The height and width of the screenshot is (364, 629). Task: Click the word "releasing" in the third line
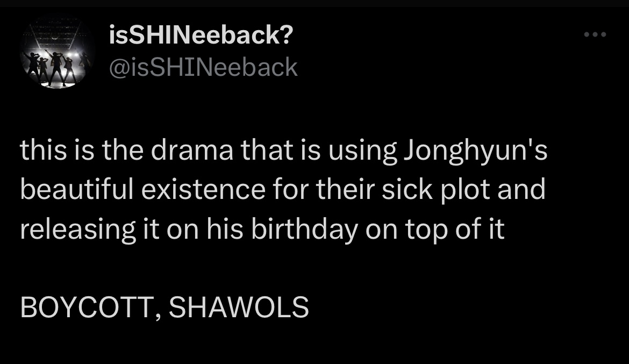pos(78,229)
